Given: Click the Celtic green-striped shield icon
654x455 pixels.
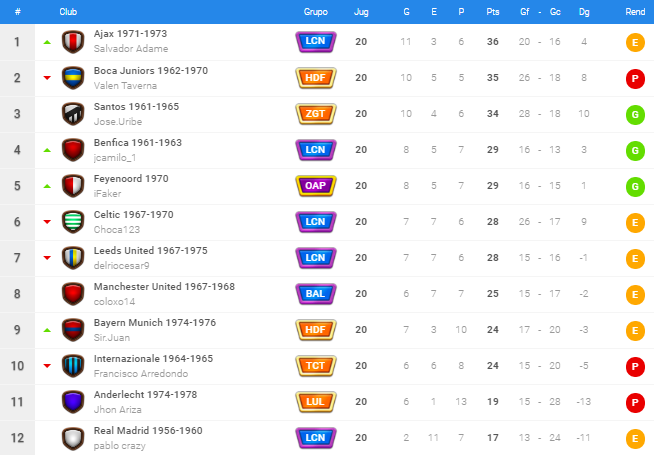Looking at the screenshot, I should click(73, 222).
